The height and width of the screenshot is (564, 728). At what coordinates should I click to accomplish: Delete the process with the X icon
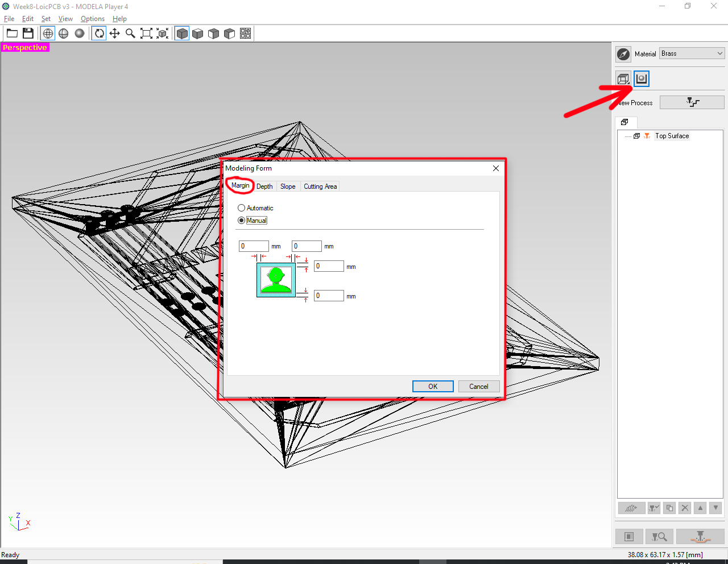click(685, 508)
